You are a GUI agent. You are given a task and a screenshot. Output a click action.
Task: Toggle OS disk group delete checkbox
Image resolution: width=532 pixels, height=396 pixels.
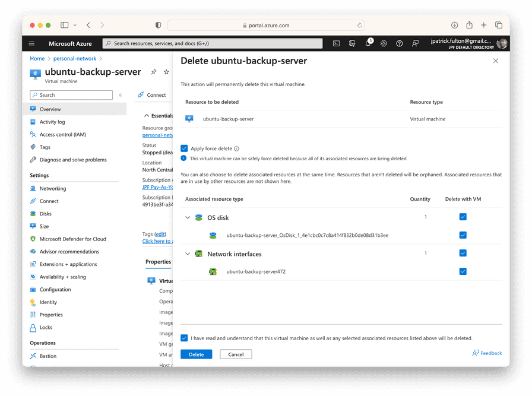pyautogui.click(x=463, y=217)
